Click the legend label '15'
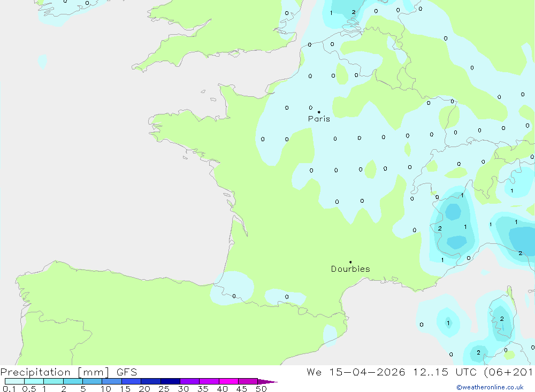Viewport: 535px width, 392px height. [x=125, y=389]
